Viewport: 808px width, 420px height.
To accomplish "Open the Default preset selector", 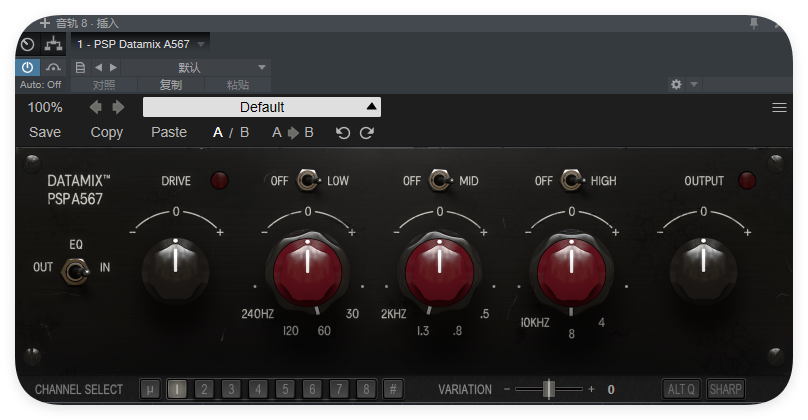I will [262, 107].
